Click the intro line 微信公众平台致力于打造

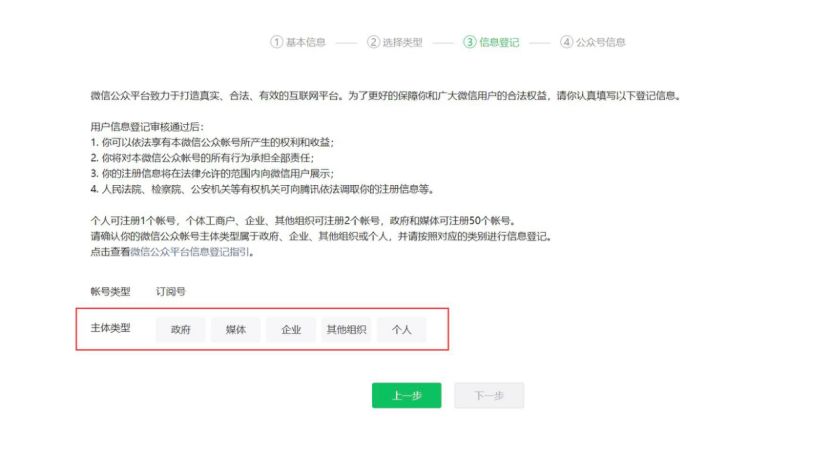(x=386, y=95)
